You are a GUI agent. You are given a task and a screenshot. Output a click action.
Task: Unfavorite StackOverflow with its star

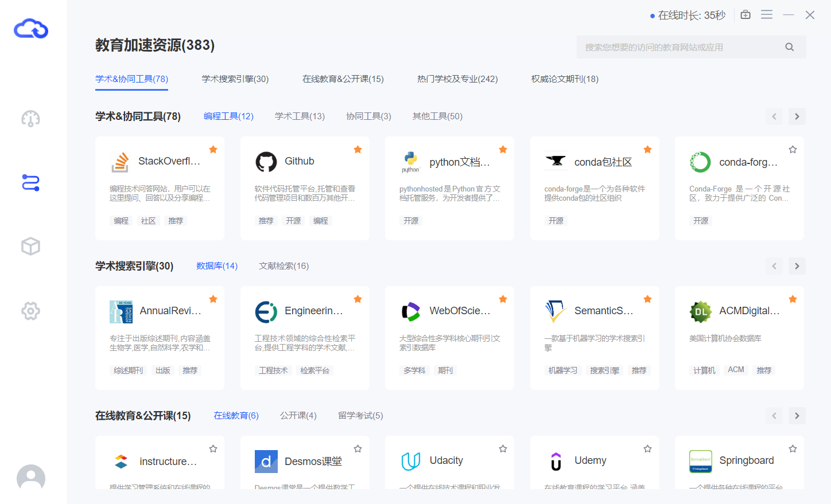point(213,150)
